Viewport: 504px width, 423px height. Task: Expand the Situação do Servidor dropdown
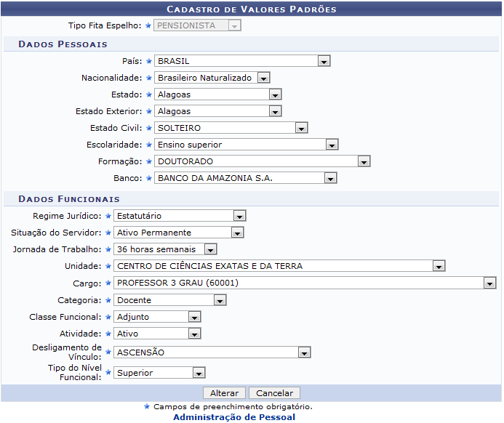tap(179, 233)
